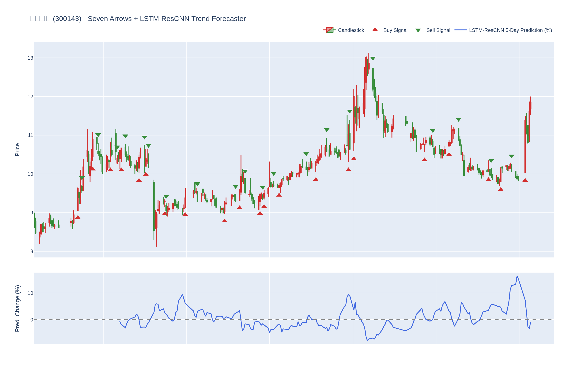Click the Pred. Change (%) axis title
Screen dimensions: 588x378
point(17,308)
